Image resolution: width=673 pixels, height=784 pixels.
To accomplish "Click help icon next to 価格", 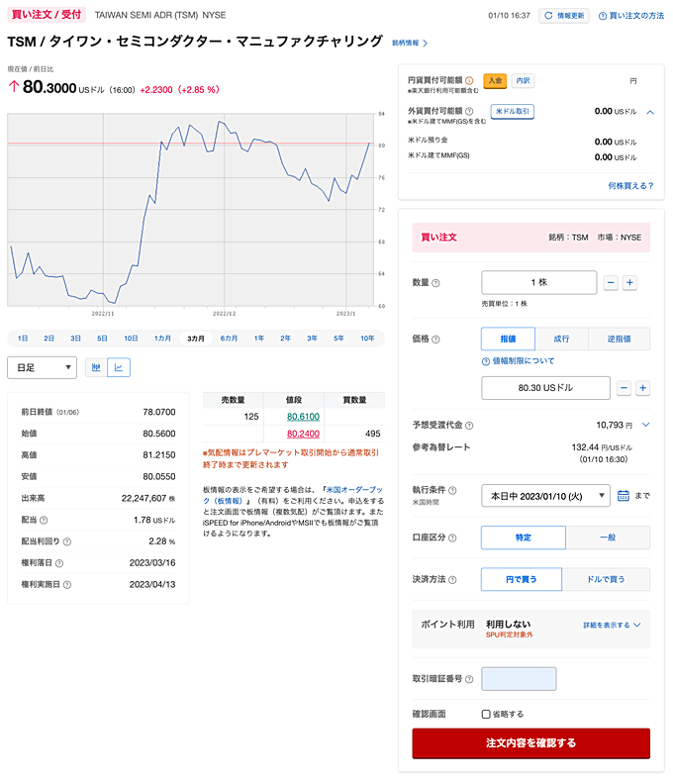I will [x=435, y=340].
